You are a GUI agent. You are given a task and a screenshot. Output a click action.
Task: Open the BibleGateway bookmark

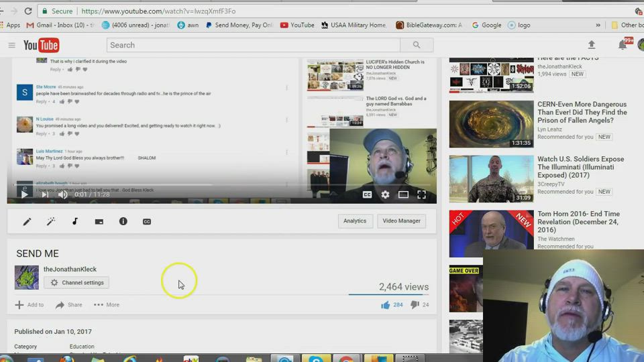tap(429, 25)
